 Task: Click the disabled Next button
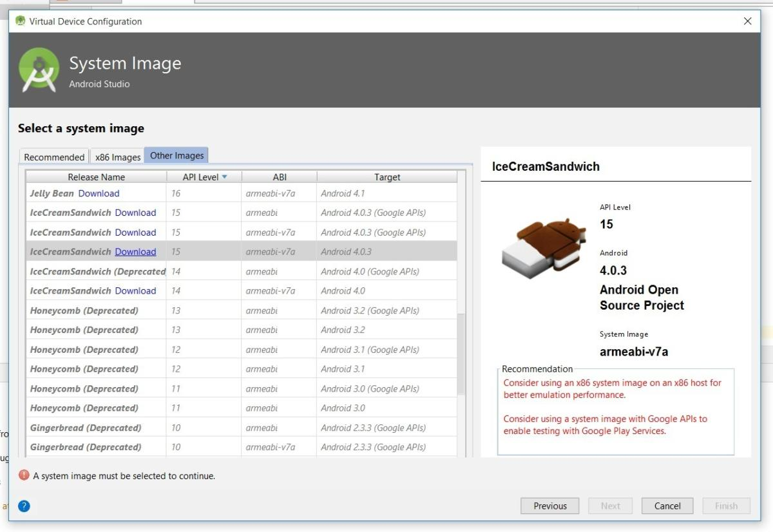[x=611, y=506]
